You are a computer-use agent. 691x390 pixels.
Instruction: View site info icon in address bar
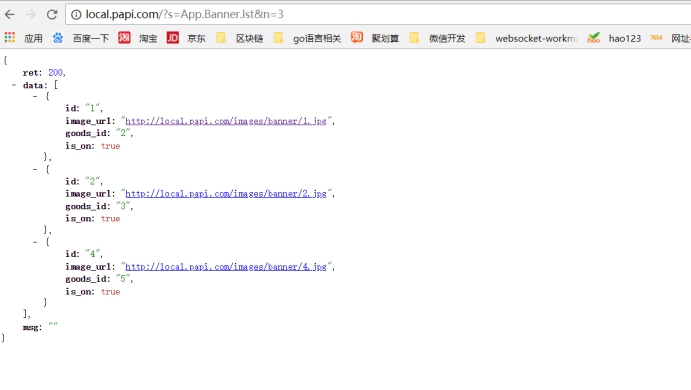76,15
